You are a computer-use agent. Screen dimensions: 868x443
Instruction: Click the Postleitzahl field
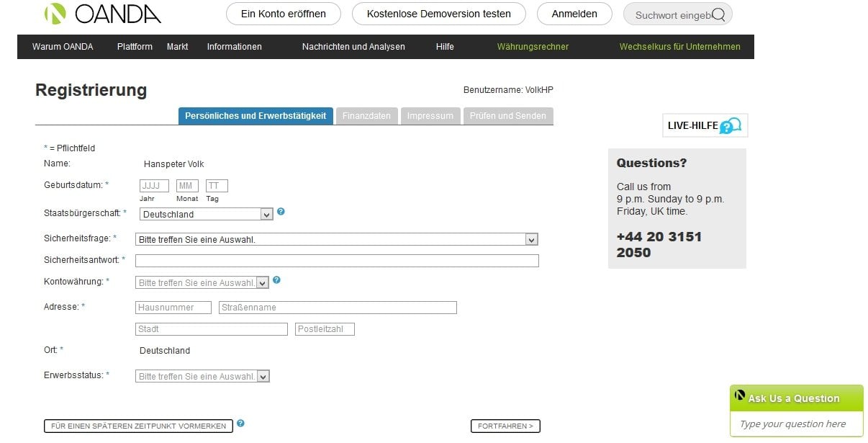tap(325, 329)
